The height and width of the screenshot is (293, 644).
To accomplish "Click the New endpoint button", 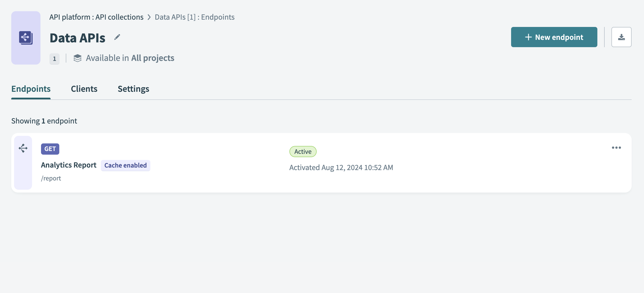I will click(x=554, y=37).
